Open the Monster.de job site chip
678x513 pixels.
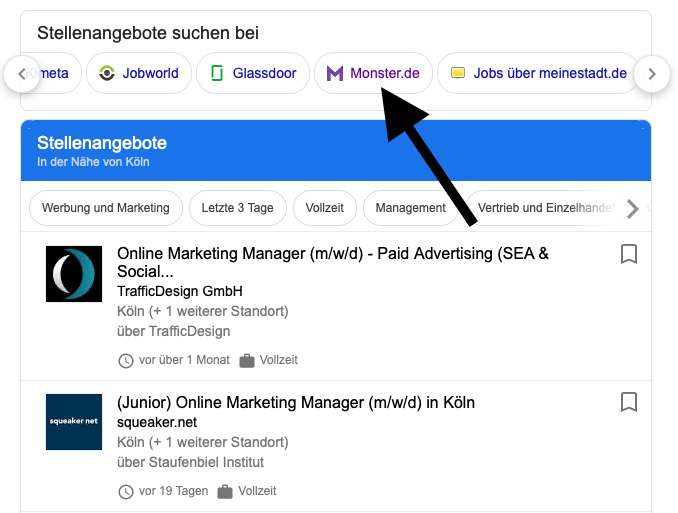click(373, 73)
